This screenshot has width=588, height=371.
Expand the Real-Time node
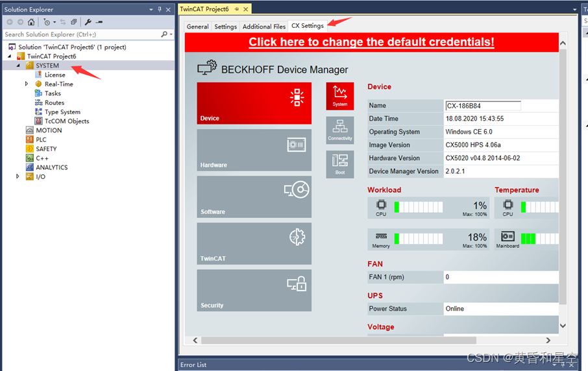(x=27, y=84)
